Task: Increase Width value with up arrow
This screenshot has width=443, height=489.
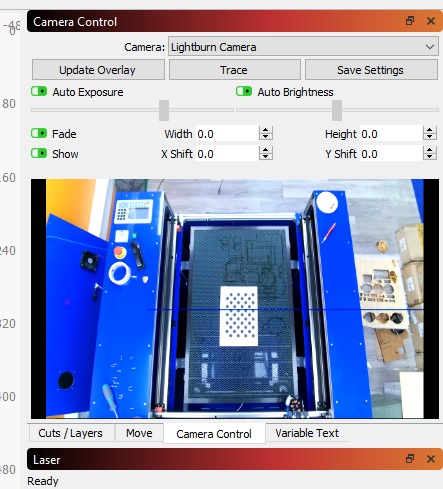Action: pos(266,130)
